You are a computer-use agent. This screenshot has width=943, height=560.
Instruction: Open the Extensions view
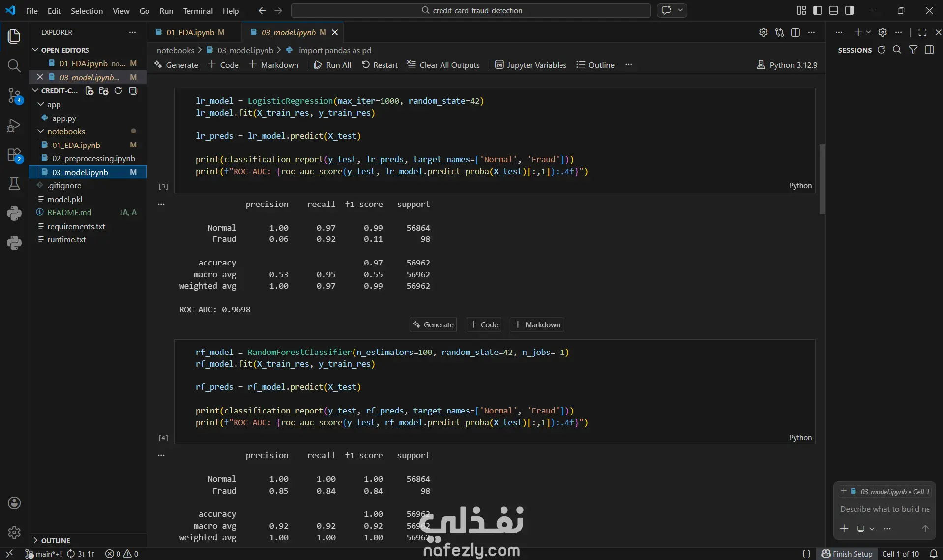click(14, 155)
